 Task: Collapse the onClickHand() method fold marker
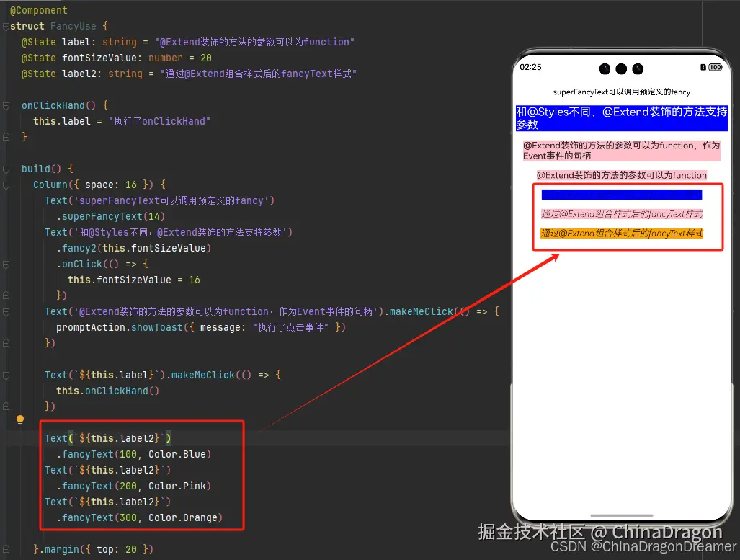point(6,106)
